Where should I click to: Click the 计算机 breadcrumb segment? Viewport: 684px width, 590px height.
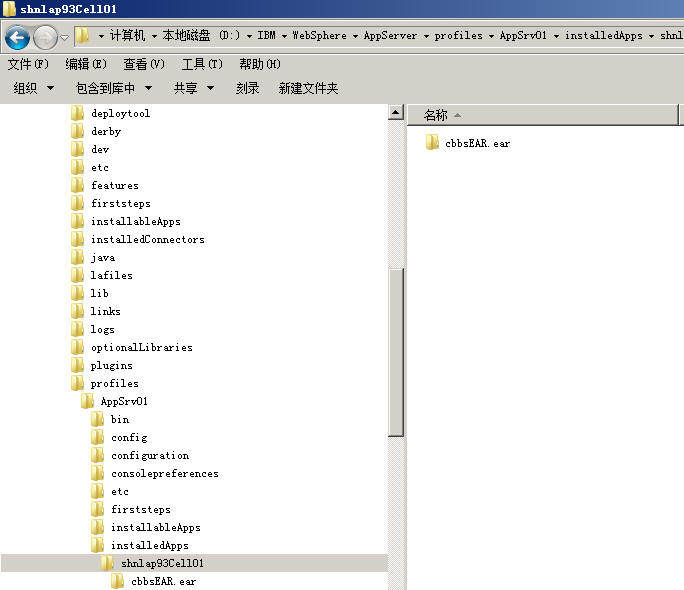click(x=127, y=35)
